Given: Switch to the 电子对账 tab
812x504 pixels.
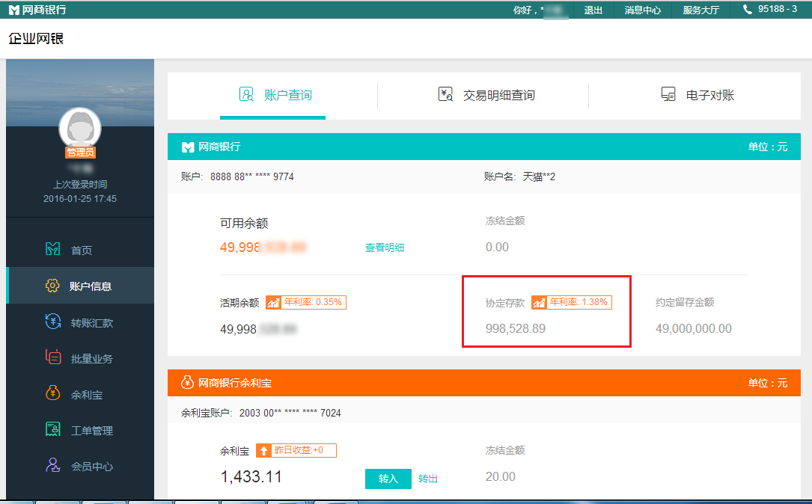Looking at the screenshot, I should (697, 95).
